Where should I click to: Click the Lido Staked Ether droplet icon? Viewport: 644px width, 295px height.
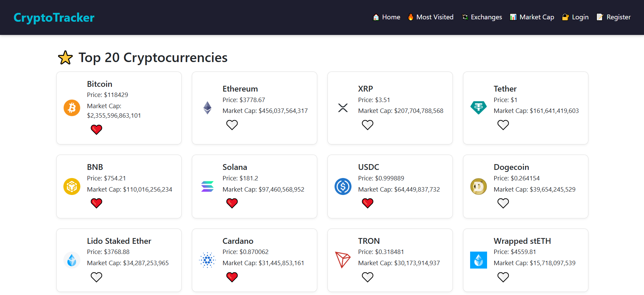pyautogui.click(x=72, y=260)
